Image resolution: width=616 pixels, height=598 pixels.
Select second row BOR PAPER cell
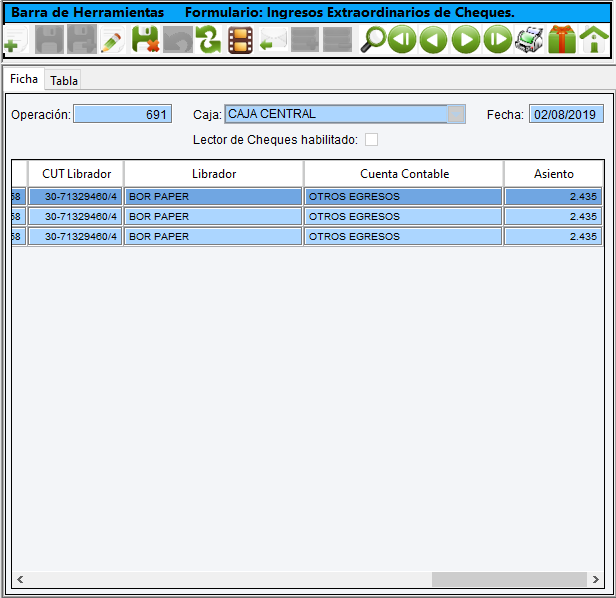tap(213, 216)
